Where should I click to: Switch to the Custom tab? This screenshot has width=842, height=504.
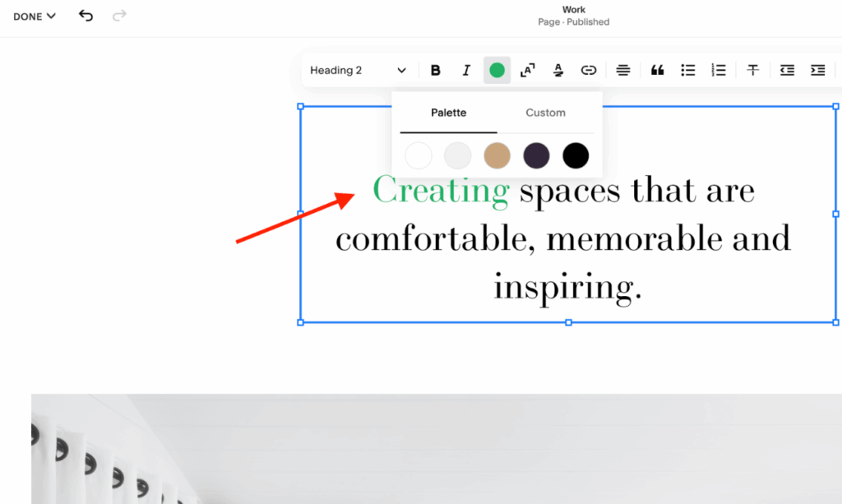(545, 113)
